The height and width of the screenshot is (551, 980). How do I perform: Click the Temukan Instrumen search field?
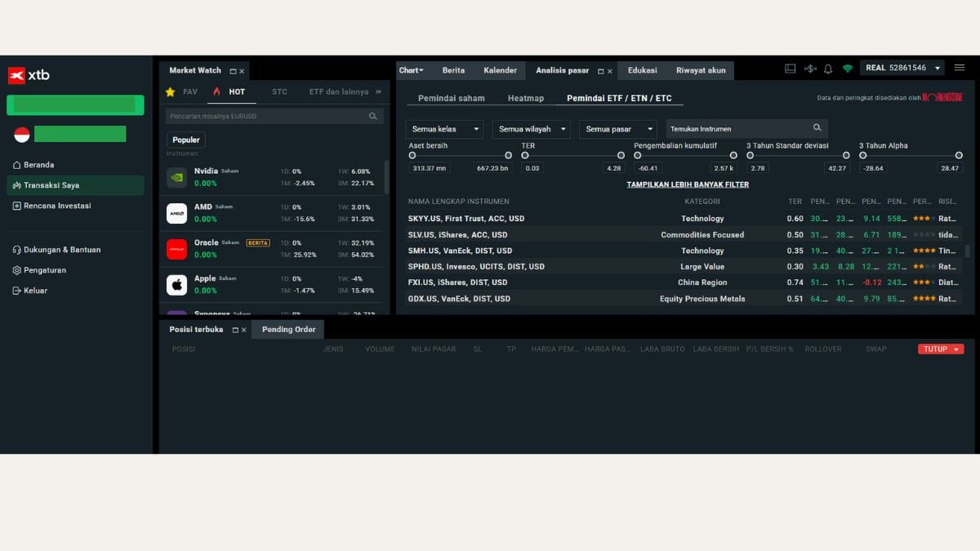tap(747, 129)
